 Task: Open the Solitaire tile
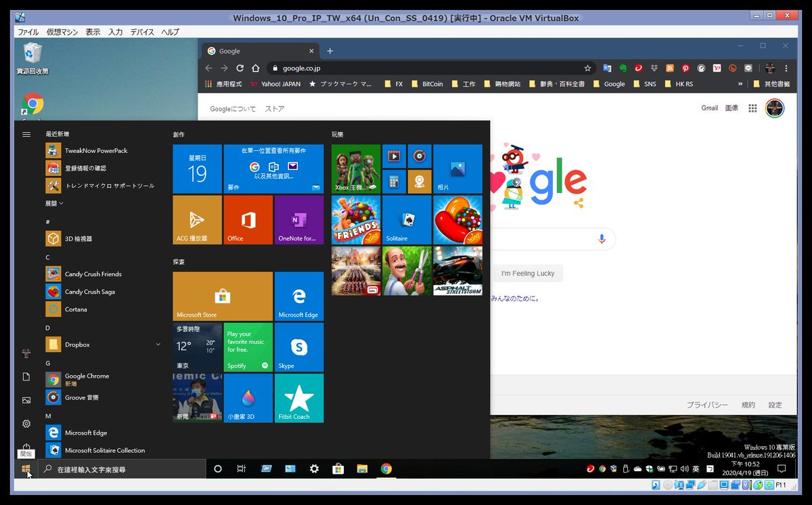407,220
